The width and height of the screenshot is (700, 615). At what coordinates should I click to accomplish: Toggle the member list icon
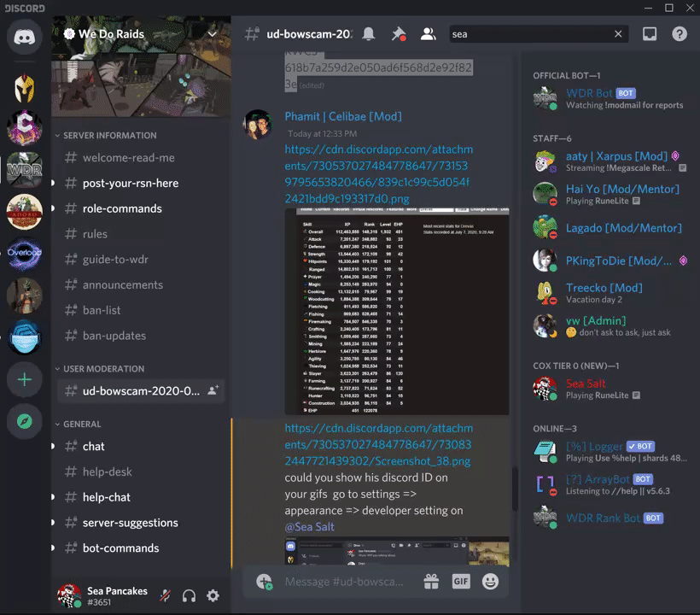pyautogui.click(x=428, y=34)
